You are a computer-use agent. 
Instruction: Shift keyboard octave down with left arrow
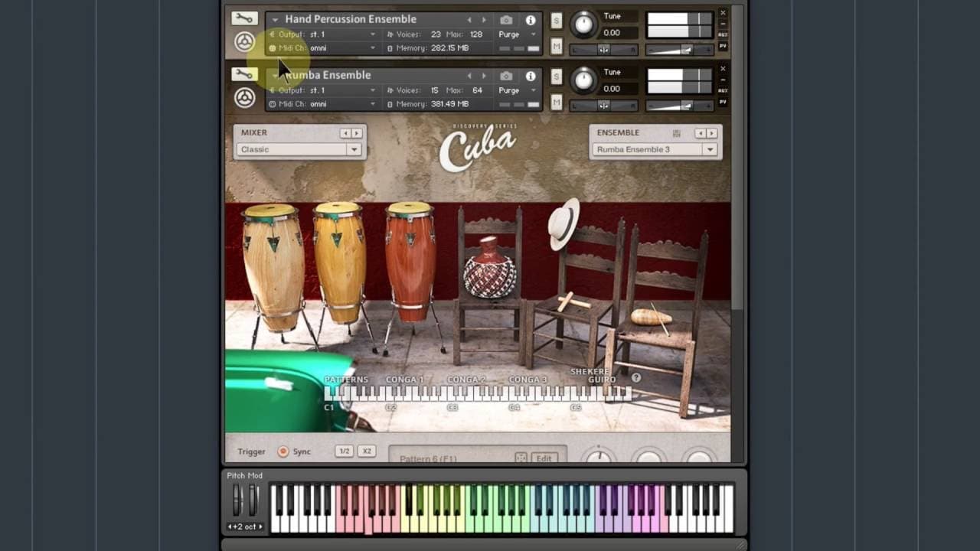[x=230, y=527]
